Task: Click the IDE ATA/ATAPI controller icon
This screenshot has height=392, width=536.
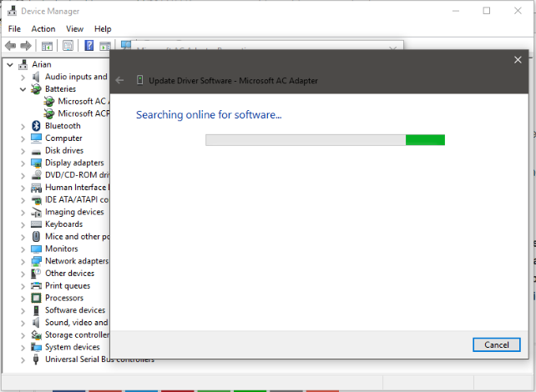Action: [36, 200]
